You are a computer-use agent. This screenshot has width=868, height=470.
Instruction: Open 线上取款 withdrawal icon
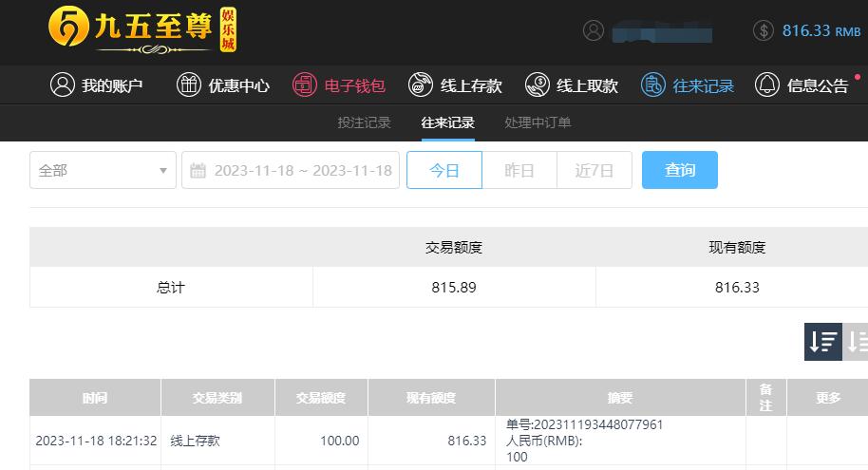point(537,85)
